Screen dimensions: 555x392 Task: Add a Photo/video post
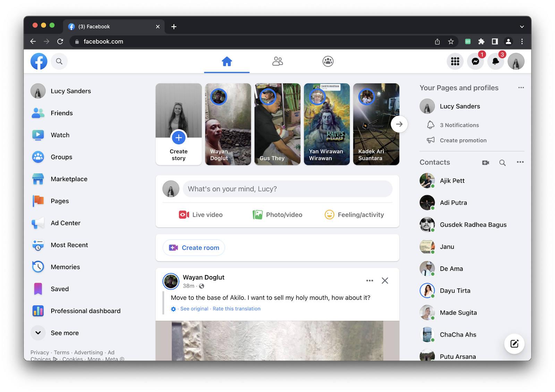pos(277,215)
